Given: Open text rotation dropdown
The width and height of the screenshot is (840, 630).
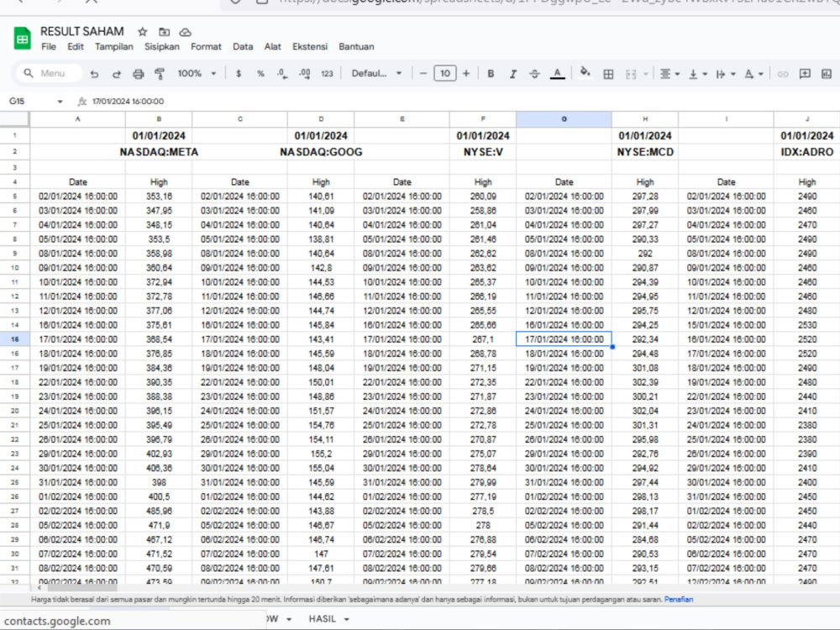Looking at the screenshot, I should pyautogui.click(x=753, y=74).
